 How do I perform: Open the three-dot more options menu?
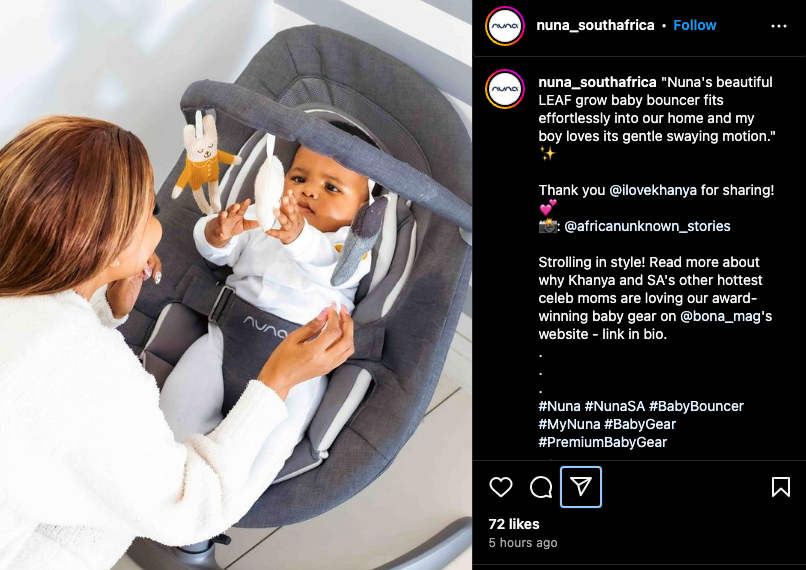pos(779,26)
